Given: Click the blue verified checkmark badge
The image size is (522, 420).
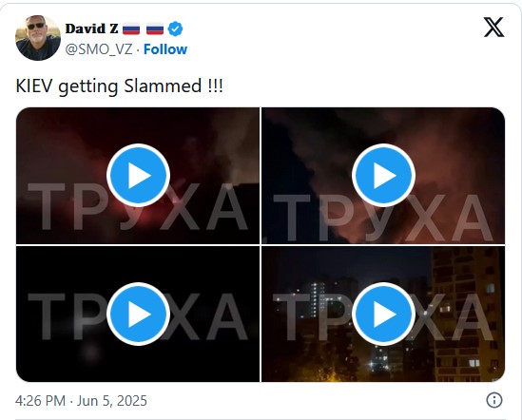Looking at the screenshot, I should click(x=176, y=29).
